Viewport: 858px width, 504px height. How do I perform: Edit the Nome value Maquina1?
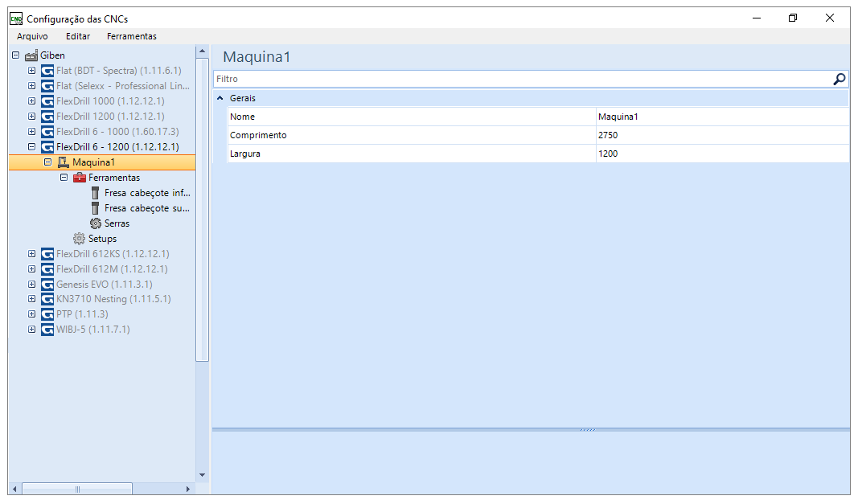[x=722, y=117]
